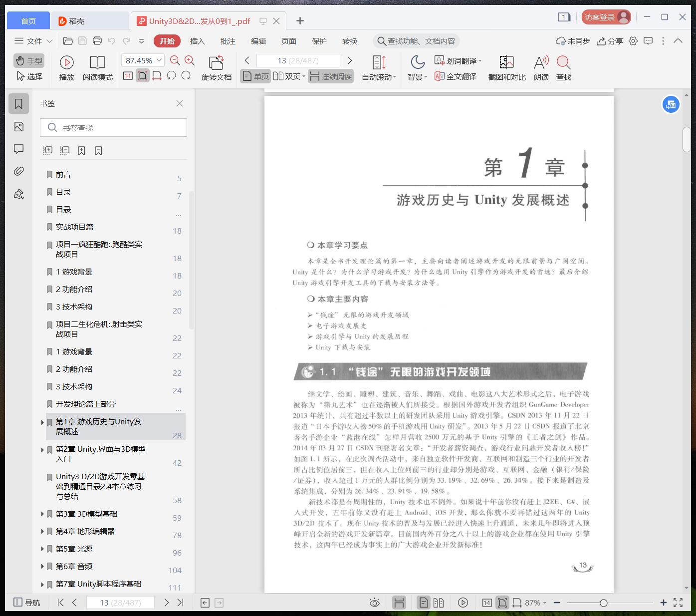Image resolution: width=696 pixels, height=616 pixels.
Task: Enable 单页 single page view
Action: [255, 76]
